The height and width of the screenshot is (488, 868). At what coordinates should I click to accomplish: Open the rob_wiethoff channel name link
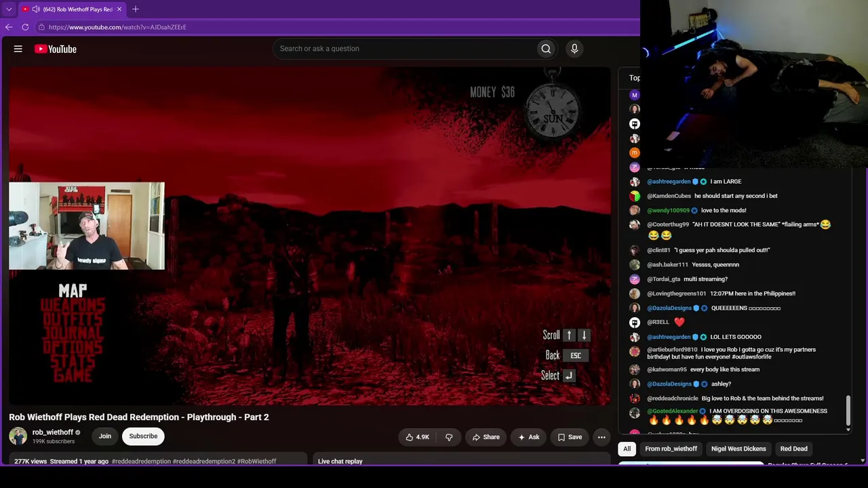pos(53,432)
